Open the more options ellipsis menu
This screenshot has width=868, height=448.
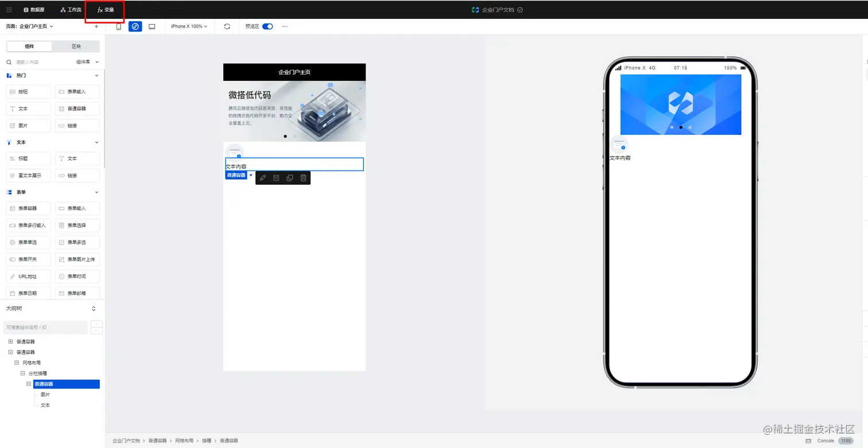coord(285,26)
